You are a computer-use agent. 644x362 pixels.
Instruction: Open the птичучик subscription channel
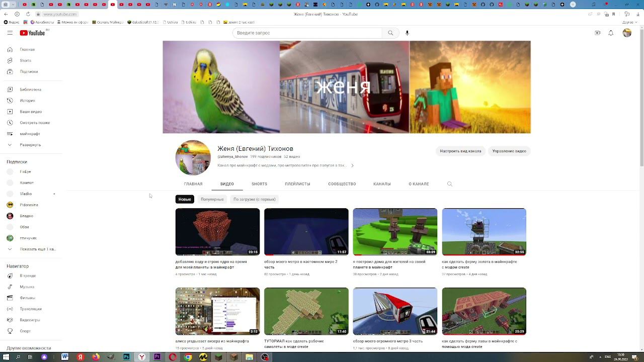click(31, 238)
